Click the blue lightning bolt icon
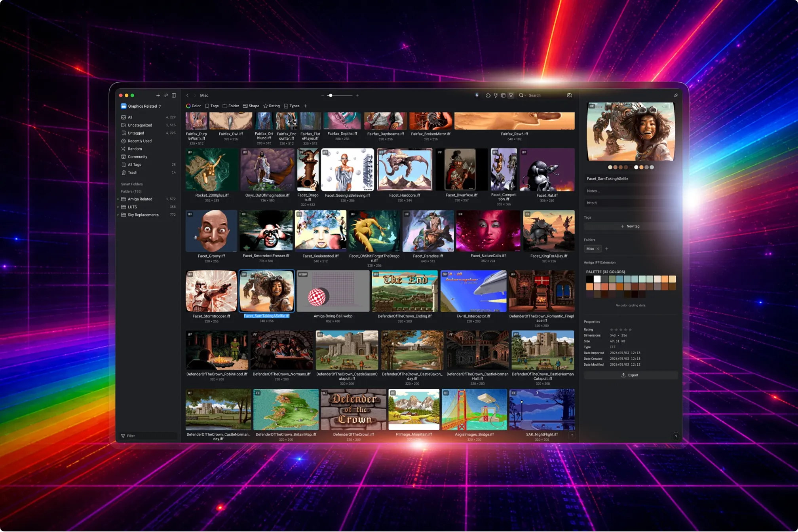 pyautogui.click(x=477, y=95)
